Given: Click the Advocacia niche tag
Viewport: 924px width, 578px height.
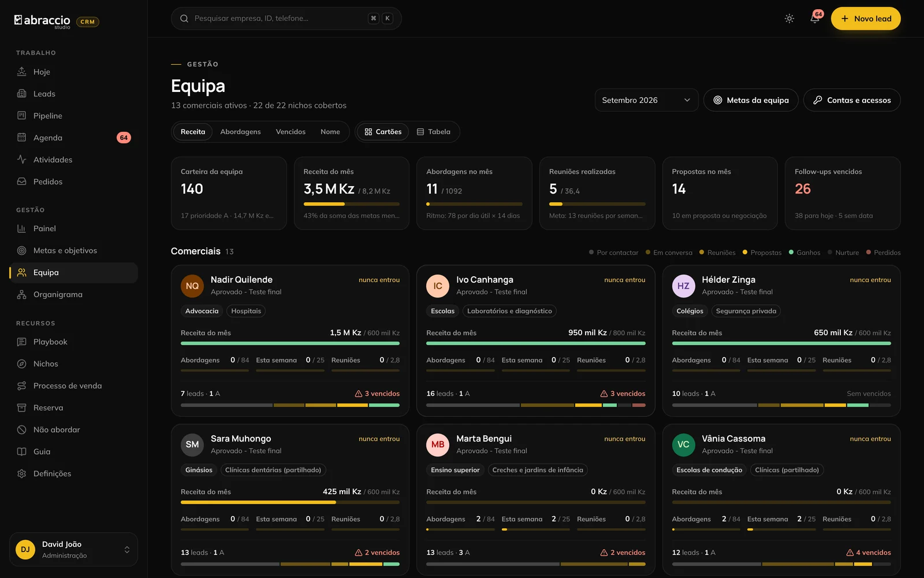Looking at the screenshot, I should 202,311.
